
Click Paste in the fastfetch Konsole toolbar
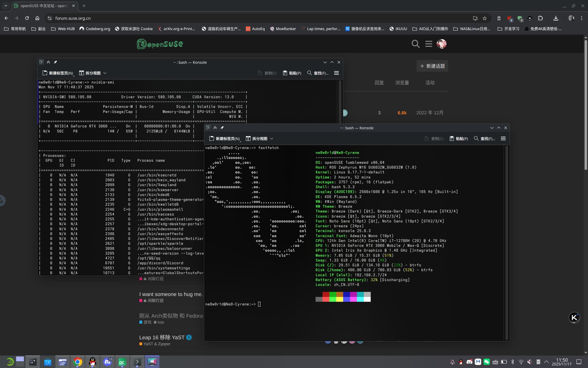[458, 139]
